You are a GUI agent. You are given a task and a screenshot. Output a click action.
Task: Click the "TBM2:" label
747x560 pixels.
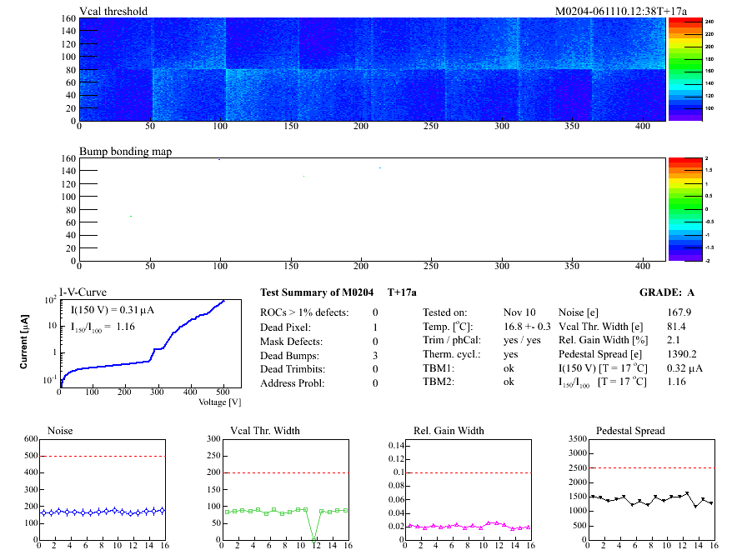pos(439,382)
